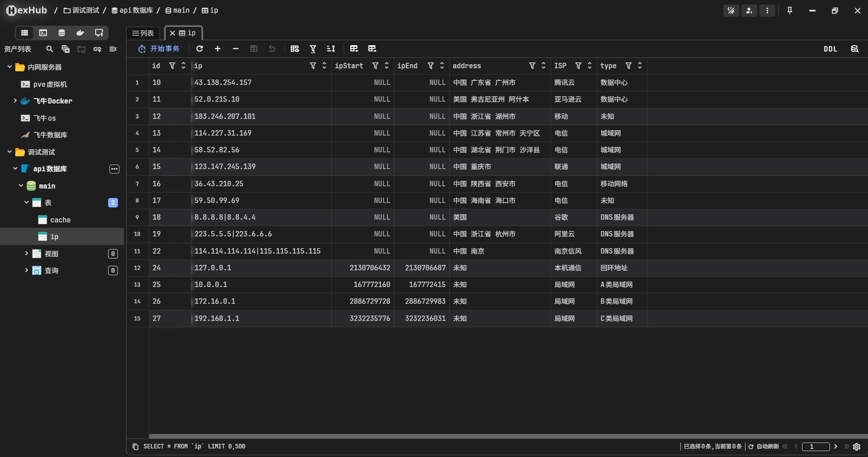The image size is (868, 457).
Task: Open the Docker whale view icon in sidebar switcher
Action: tap(80, 33)
